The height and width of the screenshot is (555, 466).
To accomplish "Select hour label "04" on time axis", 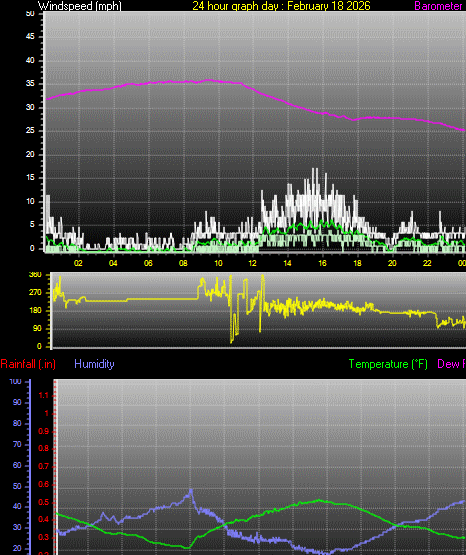I will click(113, 263).
